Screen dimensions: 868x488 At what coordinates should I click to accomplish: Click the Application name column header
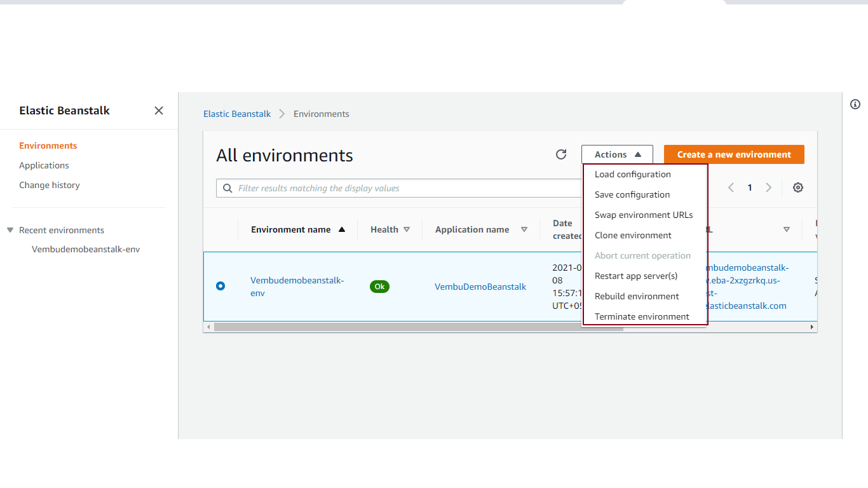(472, 229)
